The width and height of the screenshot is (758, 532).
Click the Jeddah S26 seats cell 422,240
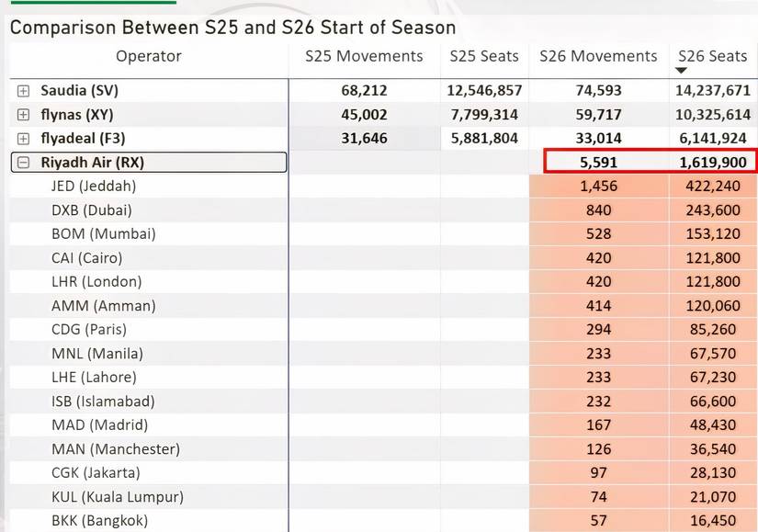pos(714,187)
